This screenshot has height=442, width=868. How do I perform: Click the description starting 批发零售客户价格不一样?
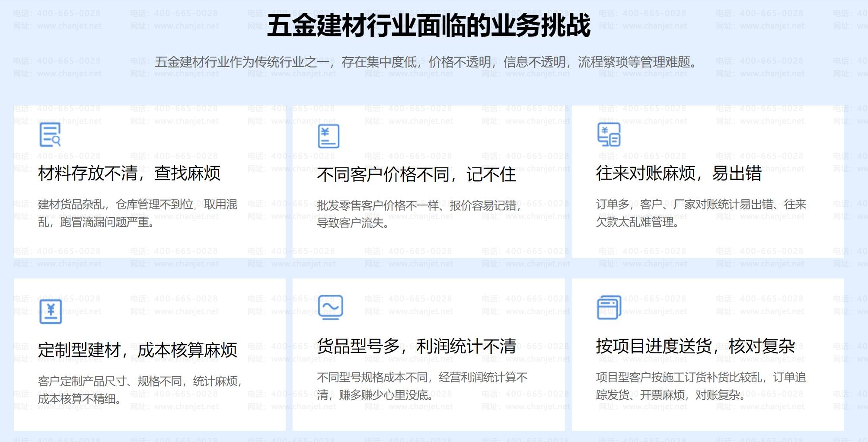[419, 215]
